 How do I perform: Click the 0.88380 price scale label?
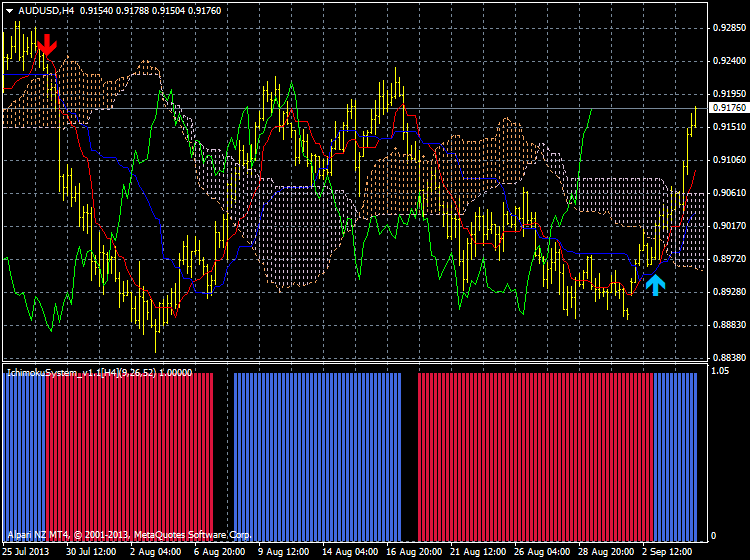(x=729, y=358)
